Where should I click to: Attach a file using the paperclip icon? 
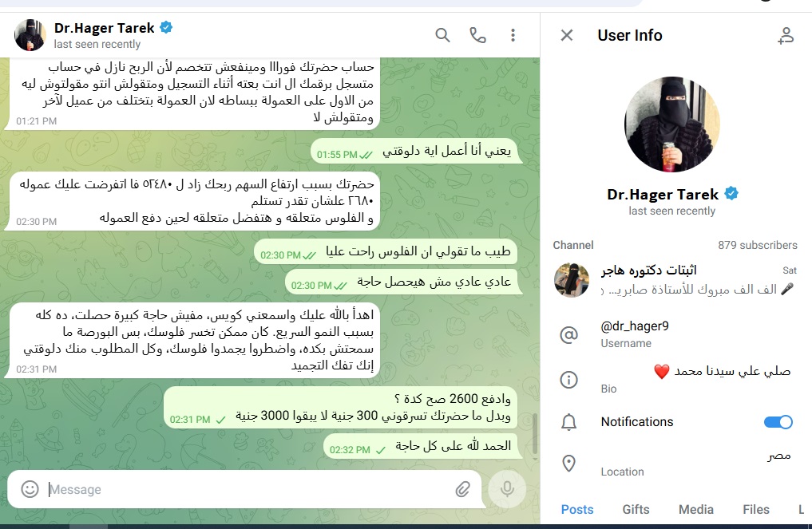(463, 489)
